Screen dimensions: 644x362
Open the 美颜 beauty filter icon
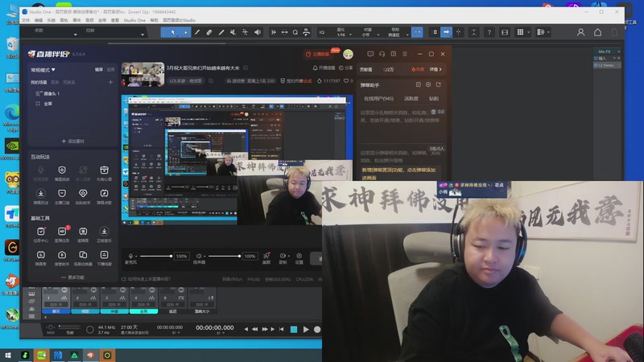tap(266, 257)
